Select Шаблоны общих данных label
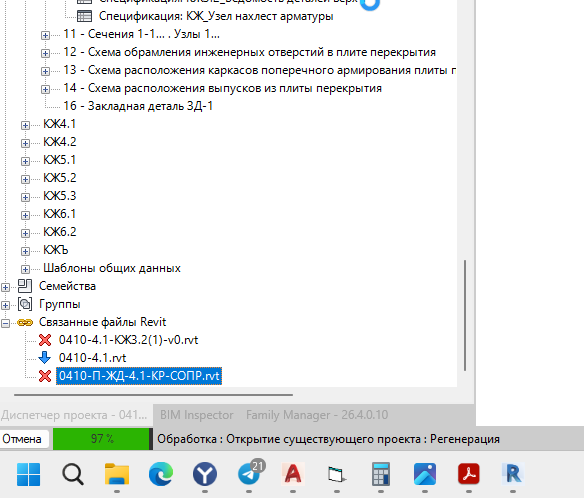This screenshot has height=498, width=584. [x=112, y=268]
